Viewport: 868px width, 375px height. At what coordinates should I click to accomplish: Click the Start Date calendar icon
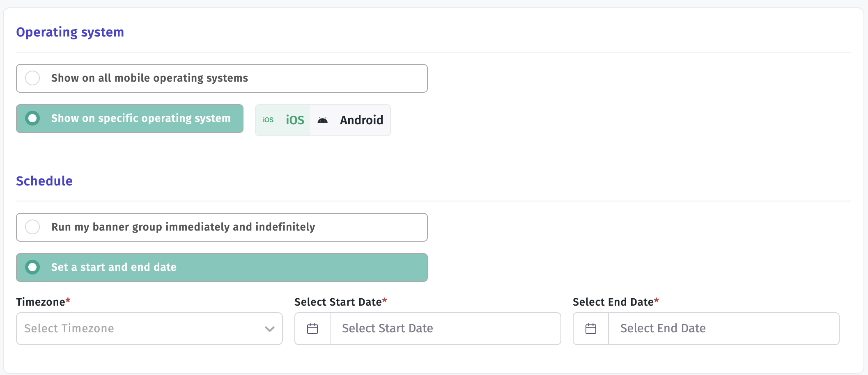(312, 329)
